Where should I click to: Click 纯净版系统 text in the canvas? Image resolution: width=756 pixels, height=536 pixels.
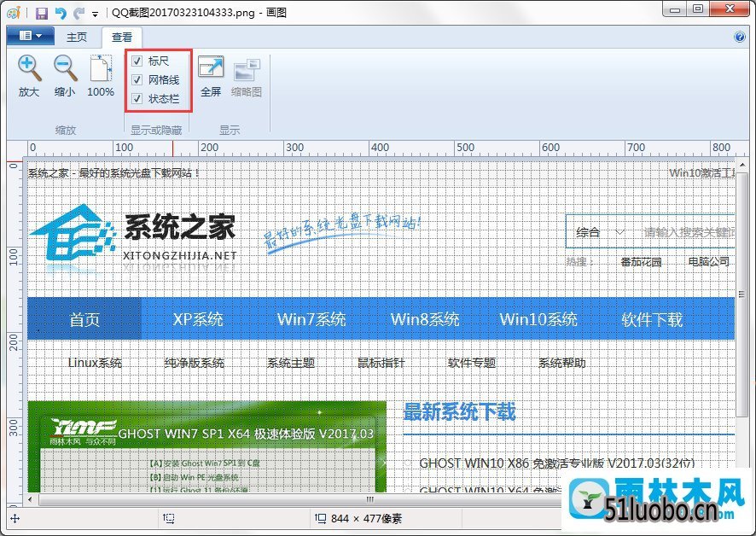(194, 363)
